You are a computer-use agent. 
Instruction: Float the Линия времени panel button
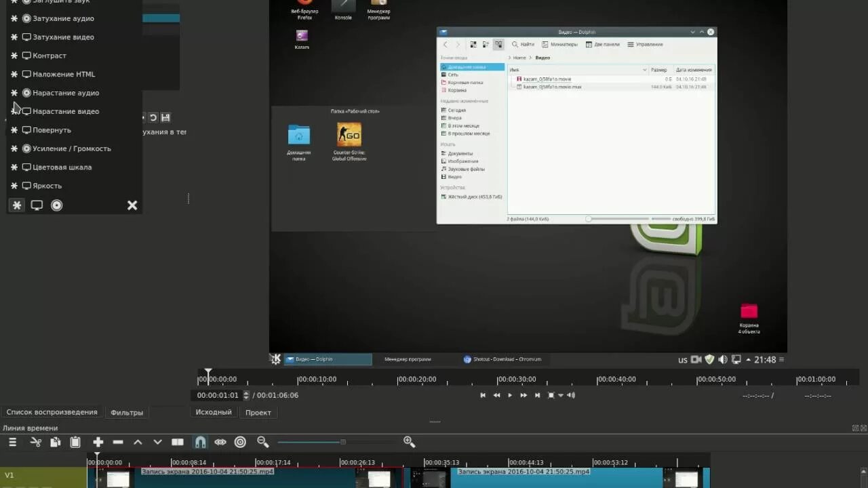(x=855, y=428)
